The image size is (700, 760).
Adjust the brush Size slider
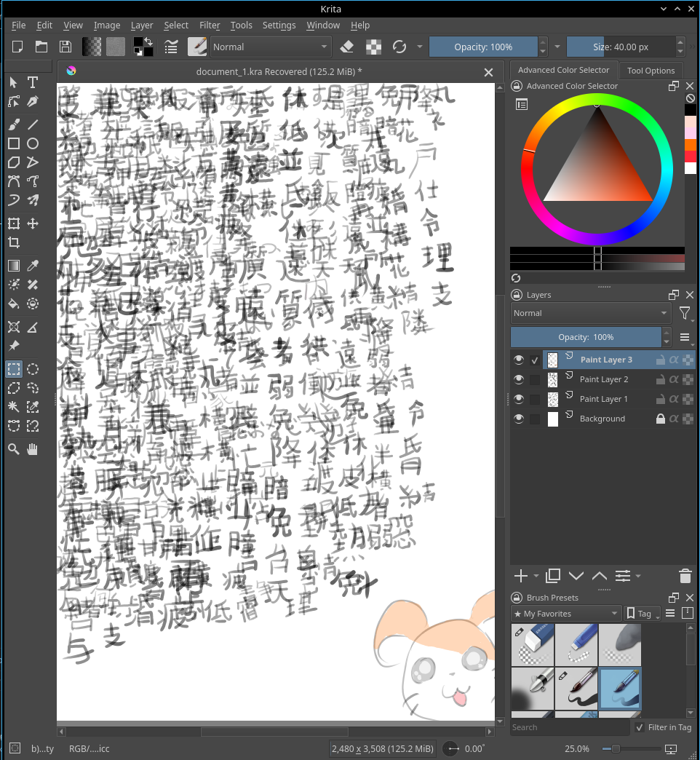(621, 47)
